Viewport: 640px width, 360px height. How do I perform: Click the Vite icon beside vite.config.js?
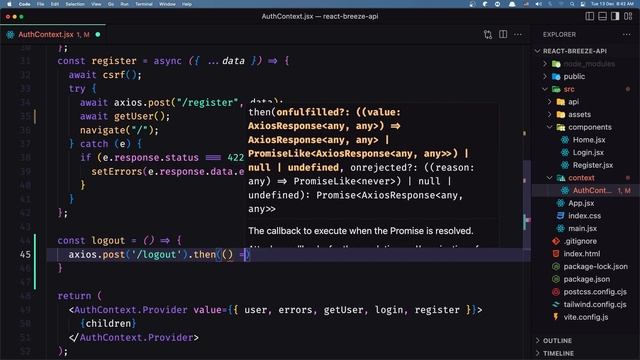coord(556,317)
